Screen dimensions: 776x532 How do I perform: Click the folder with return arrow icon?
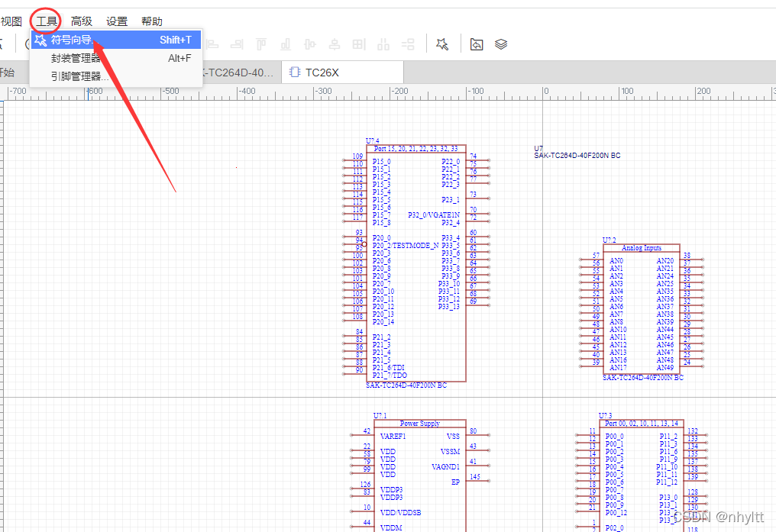click(x=477, y=44)
